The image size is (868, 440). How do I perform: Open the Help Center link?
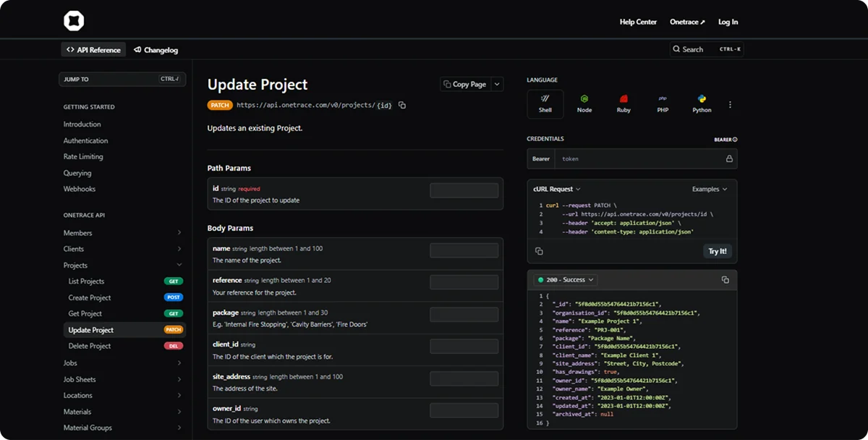638,22
